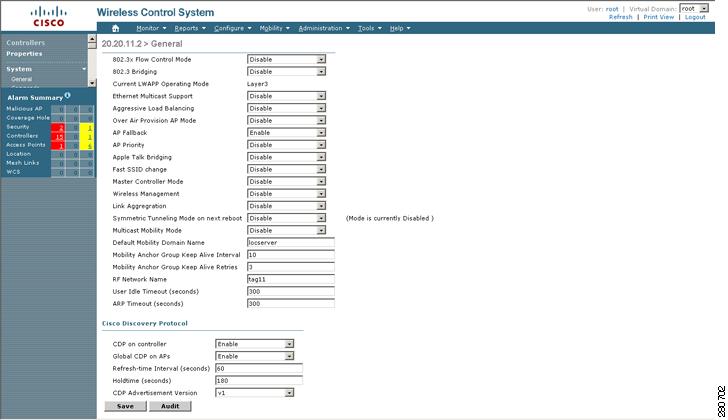Click the Cisco logo

click(x=48, y=16)
